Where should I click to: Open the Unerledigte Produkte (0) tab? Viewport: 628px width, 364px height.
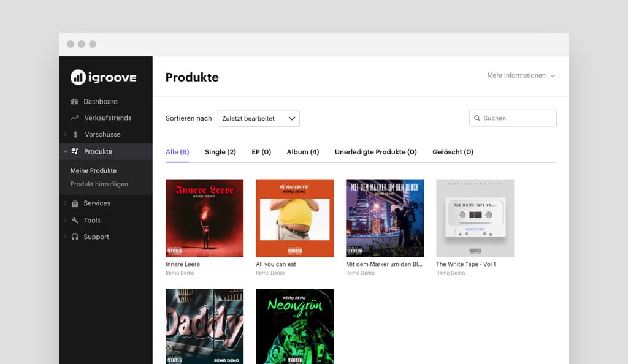point(376,152)
